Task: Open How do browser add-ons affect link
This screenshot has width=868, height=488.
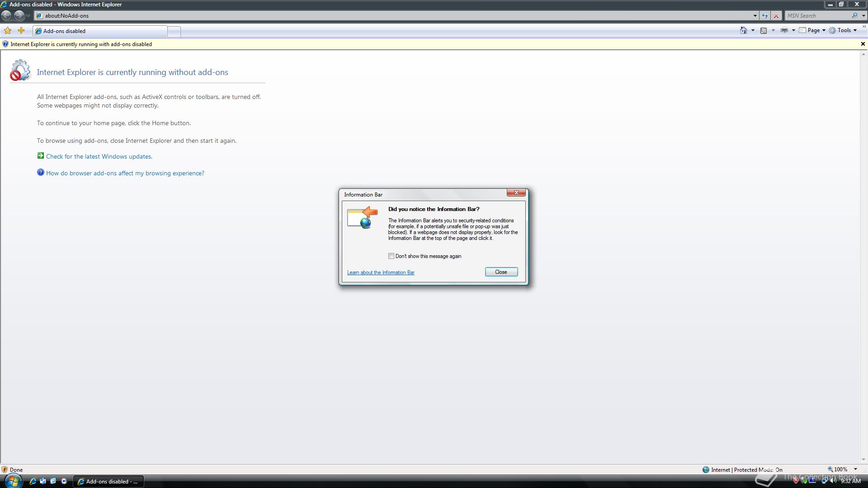Action: tap(125, 173)
